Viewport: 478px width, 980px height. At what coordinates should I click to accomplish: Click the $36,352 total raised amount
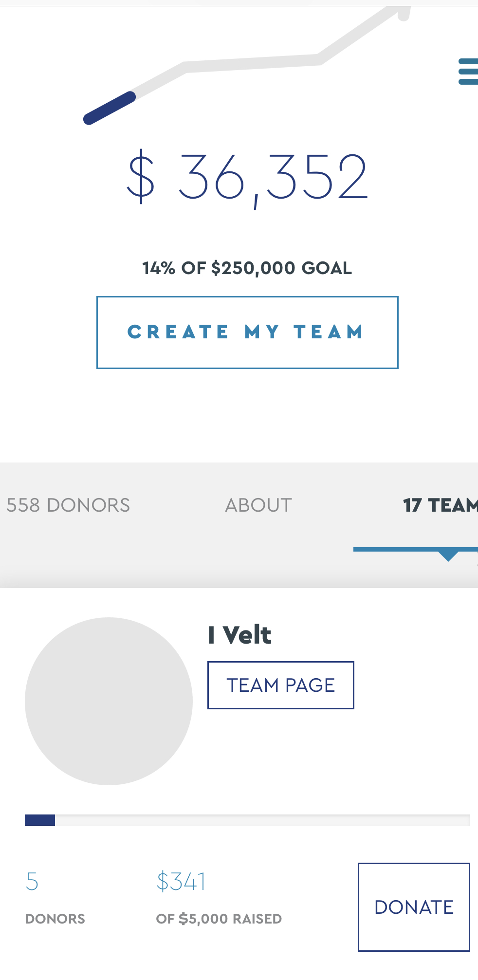tap(247, 177)
